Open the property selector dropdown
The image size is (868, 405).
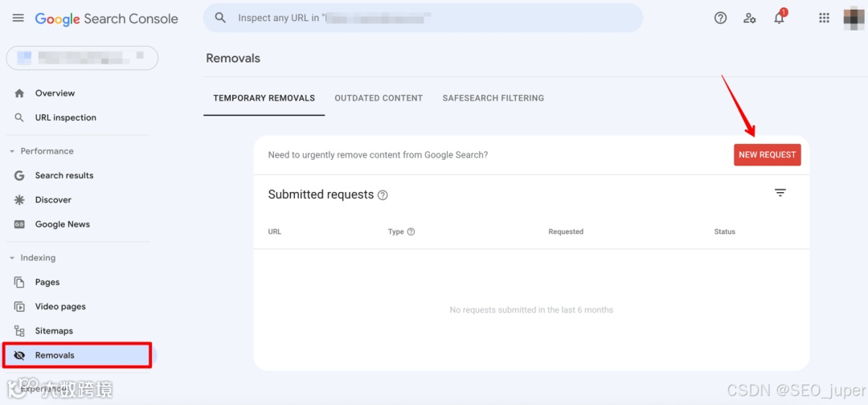82,58
